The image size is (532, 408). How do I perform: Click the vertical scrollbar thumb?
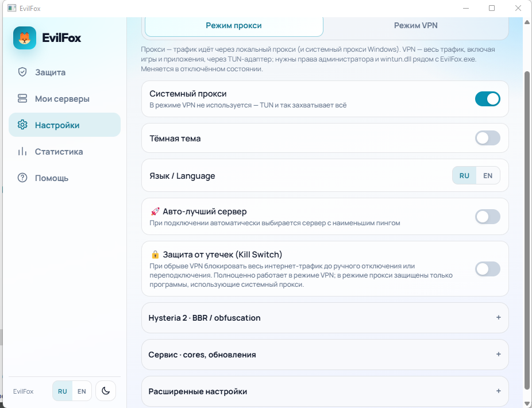(527, 230)
